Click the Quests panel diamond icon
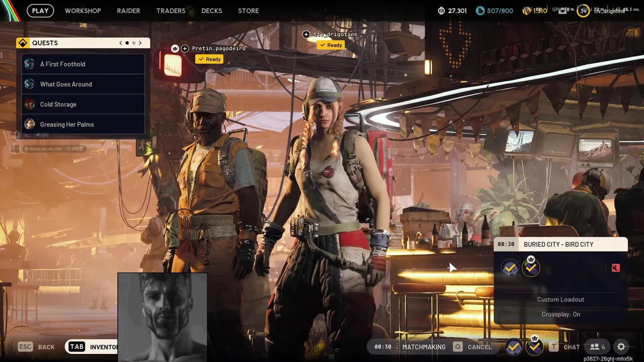This screenshot has width=644, height=362. tap(23, 43)
